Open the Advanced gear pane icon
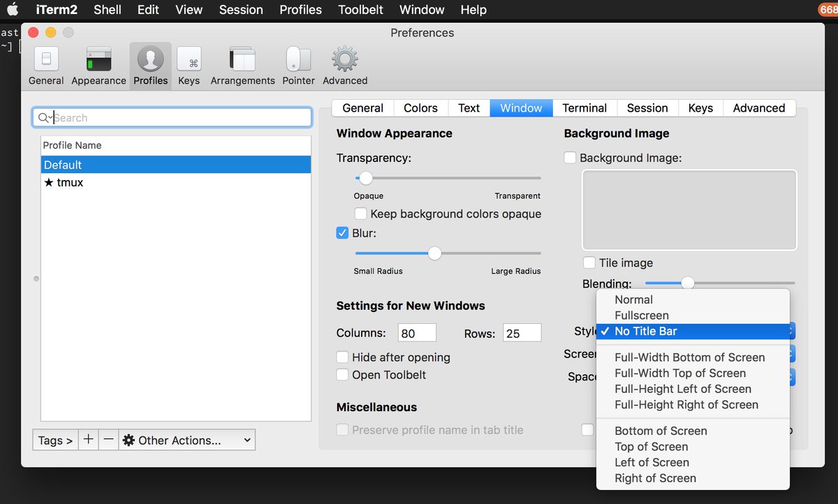 pyautogui.click(x=345, y=59)
